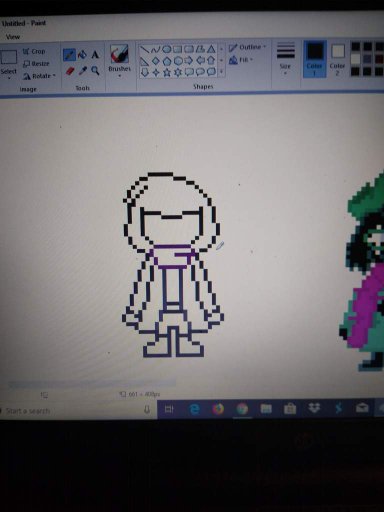This screenshot has height=512, width=384.
Task: Pick the line shape
Action: coord(144,50)
